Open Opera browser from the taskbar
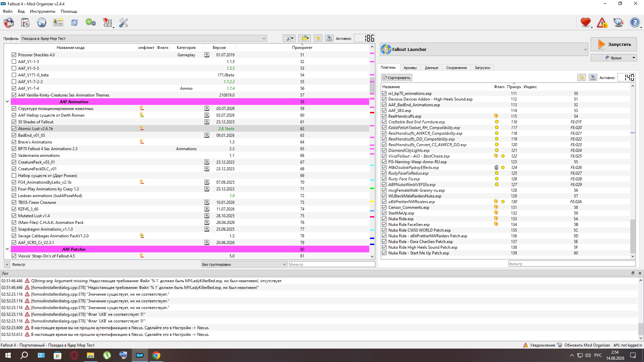The width and height of the screenshot is (644, 362). point(74,355)
